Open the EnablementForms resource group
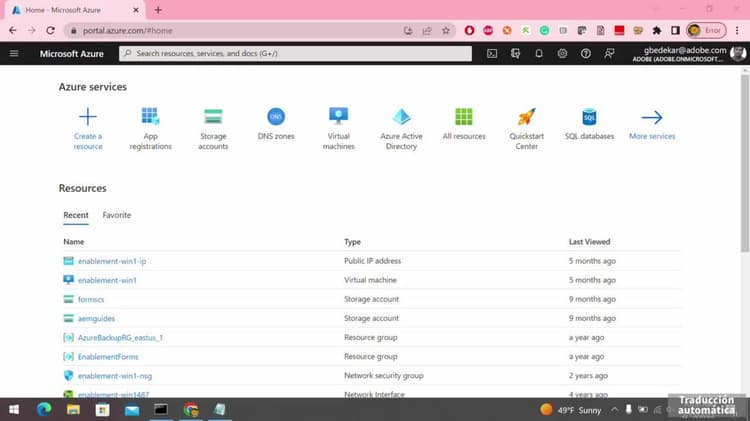750x421 pixels. pyautogui.click(x=108, y=357)
